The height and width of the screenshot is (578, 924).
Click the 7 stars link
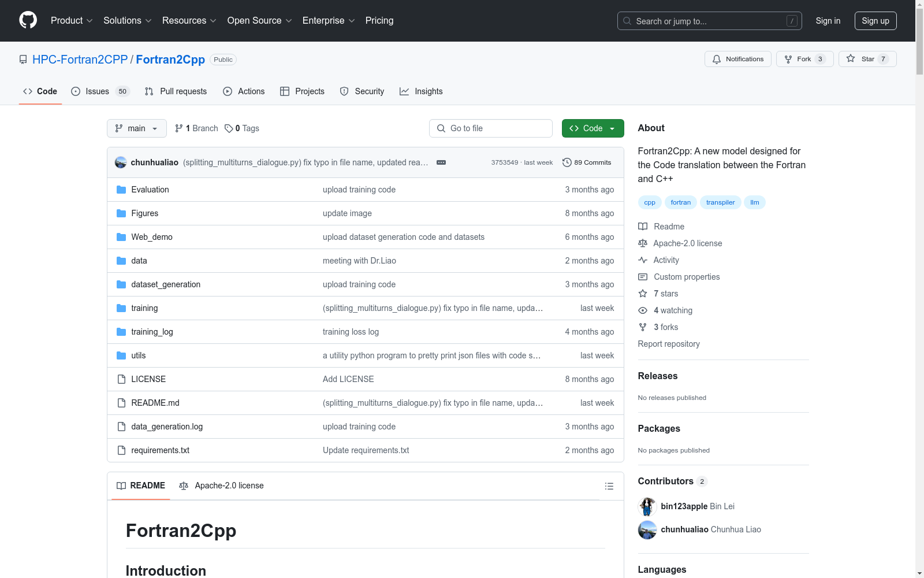tap(666, 294)
